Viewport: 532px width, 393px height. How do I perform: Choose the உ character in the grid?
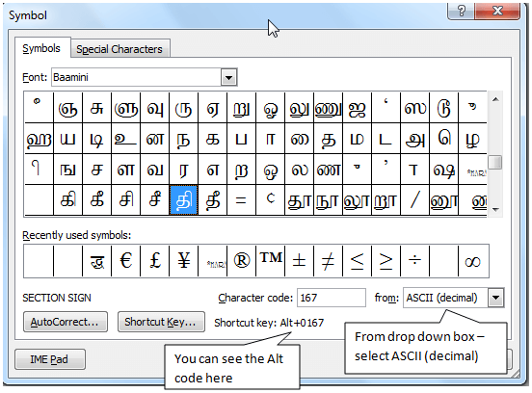tap(126, 139)
